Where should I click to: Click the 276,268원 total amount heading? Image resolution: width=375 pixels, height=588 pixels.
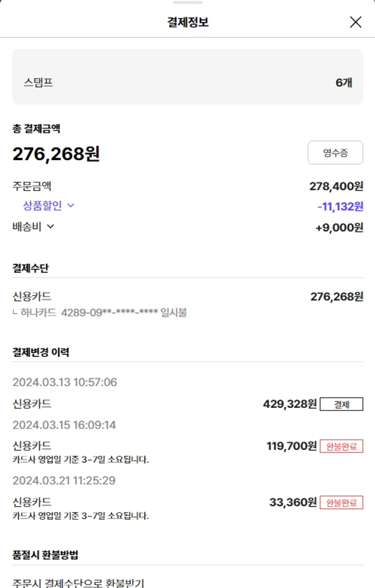(56, 154)
